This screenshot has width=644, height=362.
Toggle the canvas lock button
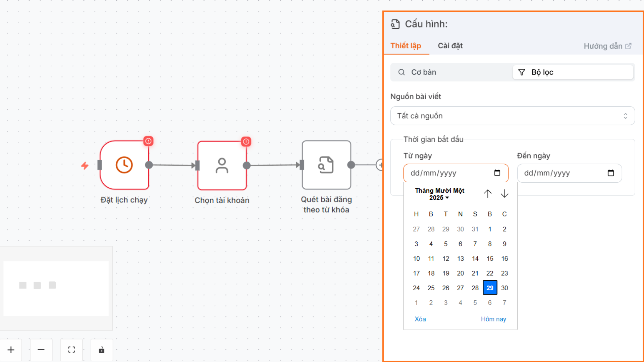pos(102,350)
